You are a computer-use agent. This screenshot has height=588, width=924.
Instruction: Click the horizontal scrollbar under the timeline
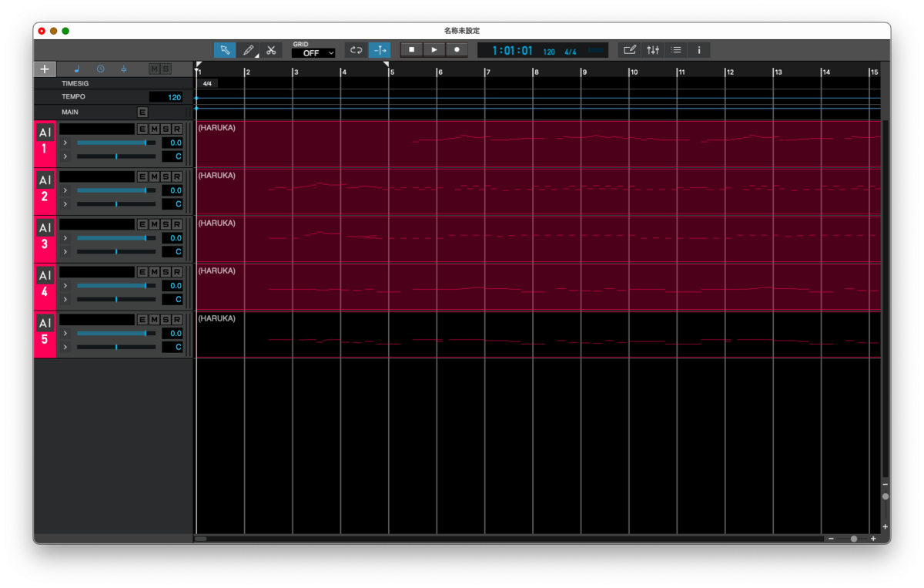[508, 539]
